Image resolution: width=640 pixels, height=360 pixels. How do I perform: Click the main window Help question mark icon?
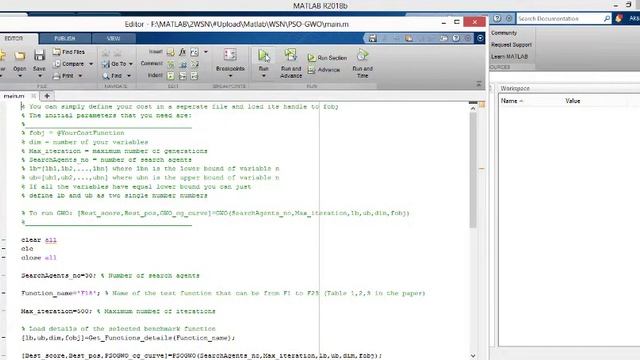click(x=497, y=18)
